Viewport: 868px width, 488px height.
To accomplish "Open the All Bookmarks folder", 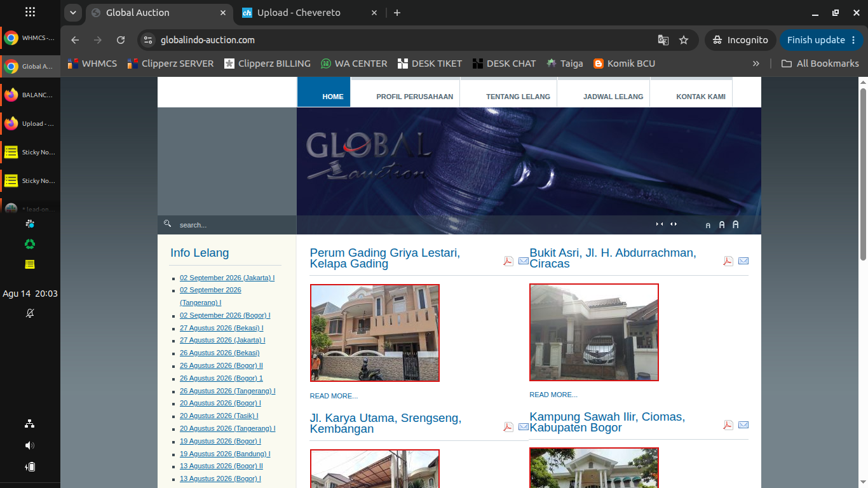I will pyautogui.click(x=820, y=64).
